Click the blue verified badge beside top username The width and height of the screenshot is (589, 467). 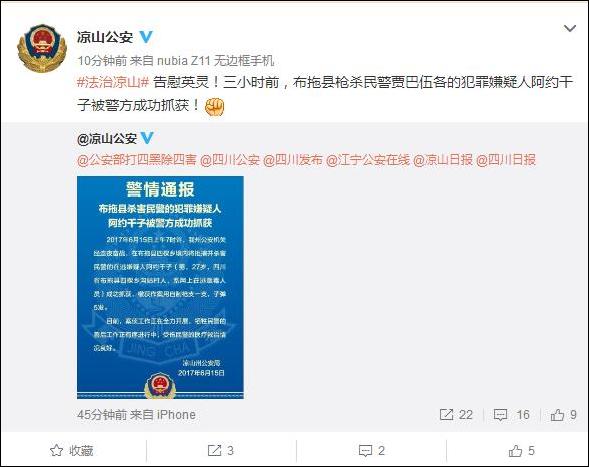pyautogui.click(x=146, y=37)
